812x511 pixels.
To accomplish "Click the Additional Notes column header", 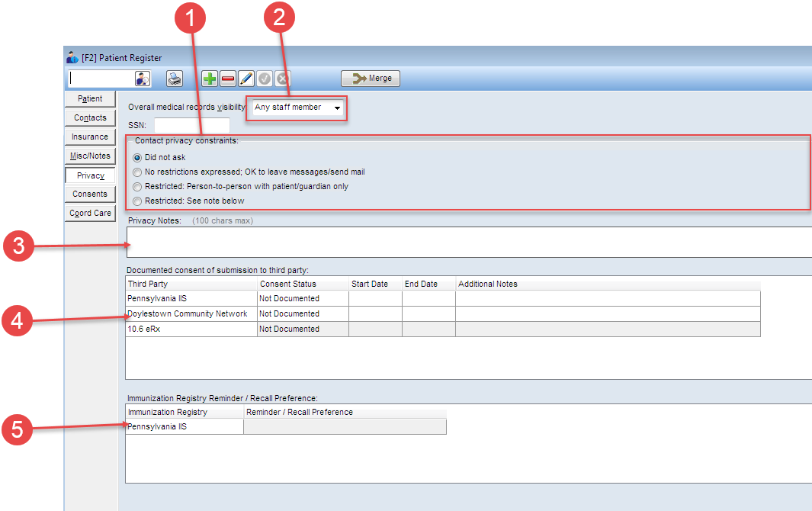I will coord(608,284).
